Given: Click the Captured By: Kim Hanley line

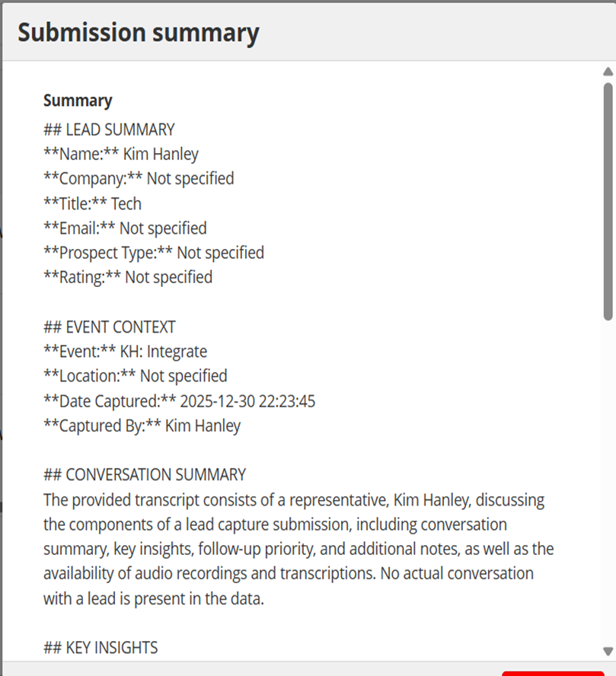Looking at the screenshot, I should click(x=142, y=426).
